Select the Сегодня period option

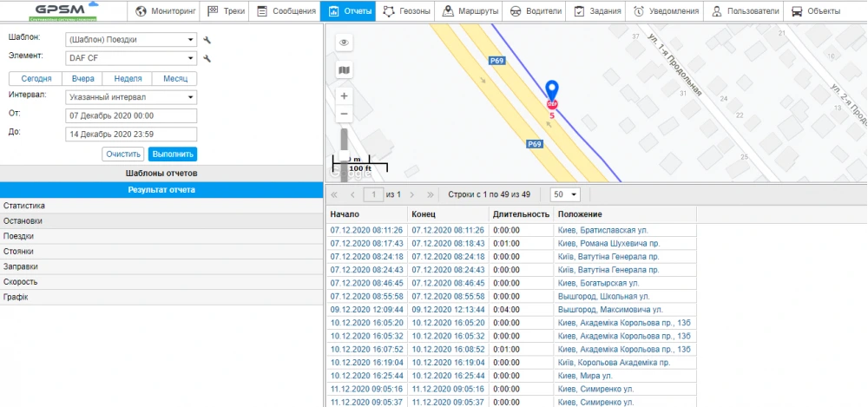tap(36, 78)
